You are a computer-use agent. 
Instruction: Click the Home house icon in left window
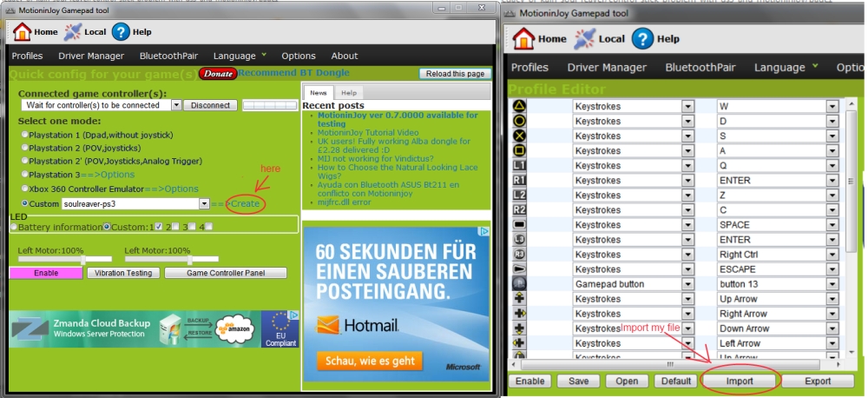pos(23,31)
